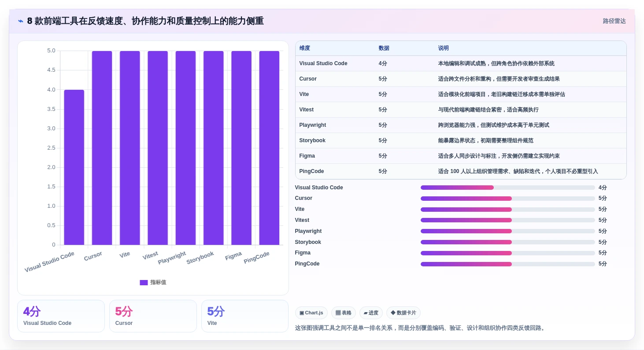Viewport: 644px width, 350px height.
Task: Click the footer note 这张图强调工具之间
Action: pyautogui.click(x=421, y=328)
